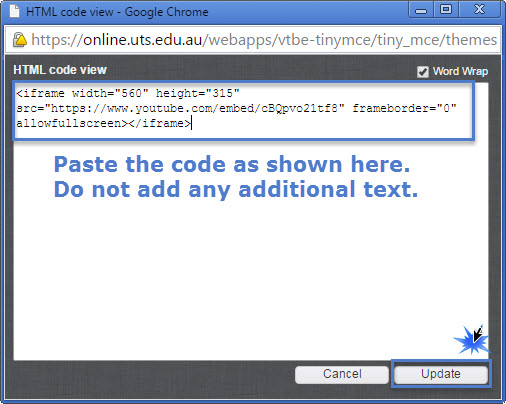The width and height of the screenshot is (506, 404).
Task: Click the address bar URL text
Action: (x=264, y=40)
